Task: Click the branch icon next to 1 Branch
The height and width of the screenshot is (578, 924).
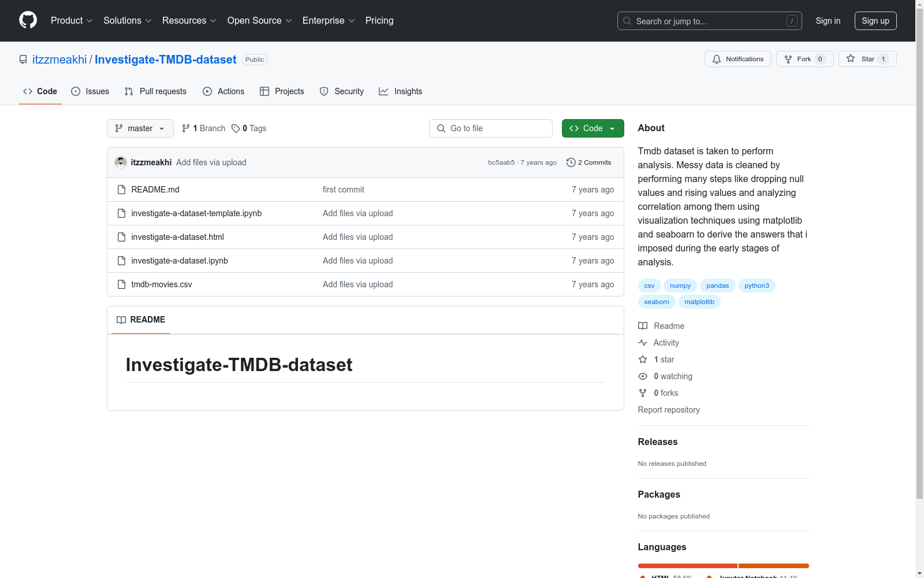Action: 186,128
